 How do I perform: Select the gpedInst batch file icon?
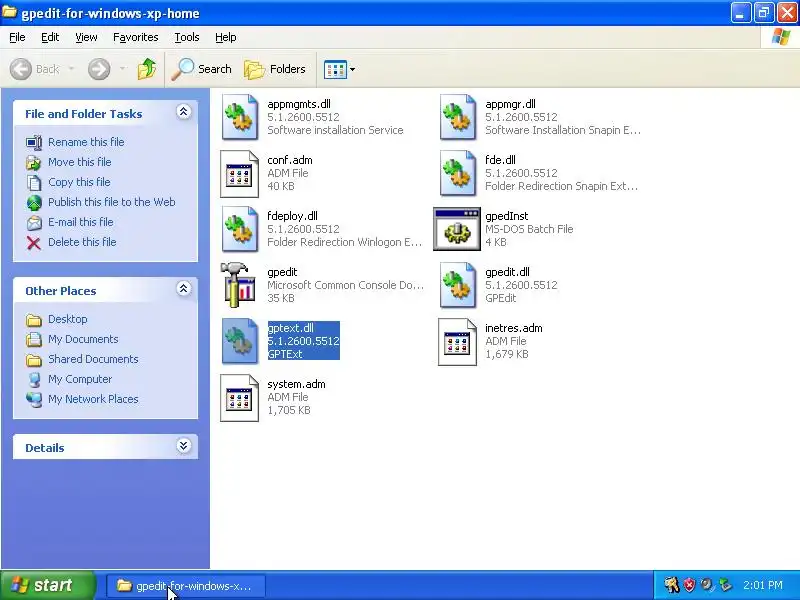tap(457, 229)
